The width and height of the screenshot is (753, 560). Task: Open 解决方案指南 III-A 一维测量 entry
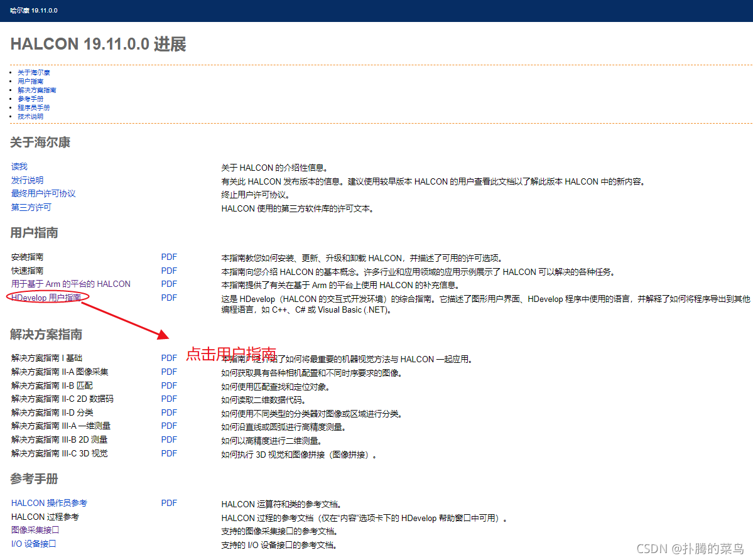point(60,426)
